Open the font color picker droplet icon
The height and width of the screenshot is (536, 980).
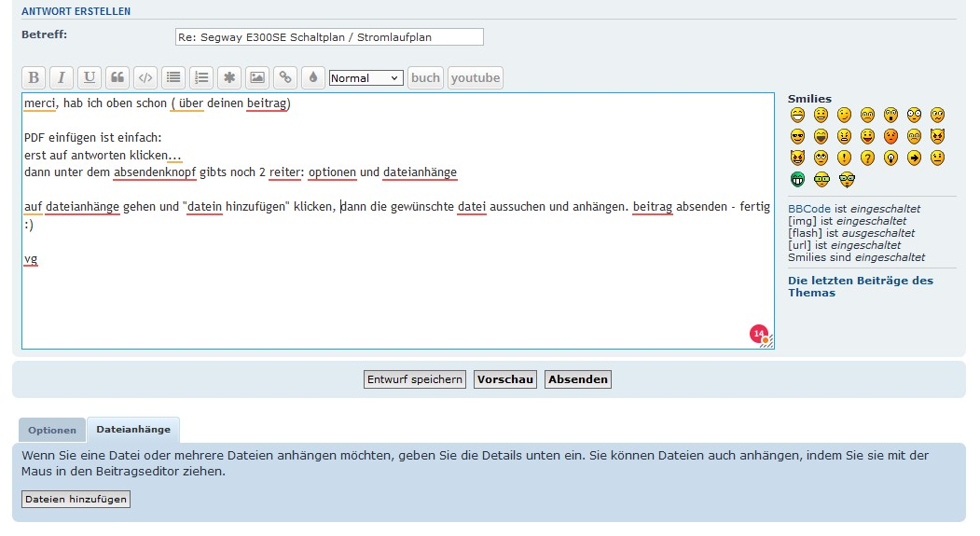click(x=313, y=77)
